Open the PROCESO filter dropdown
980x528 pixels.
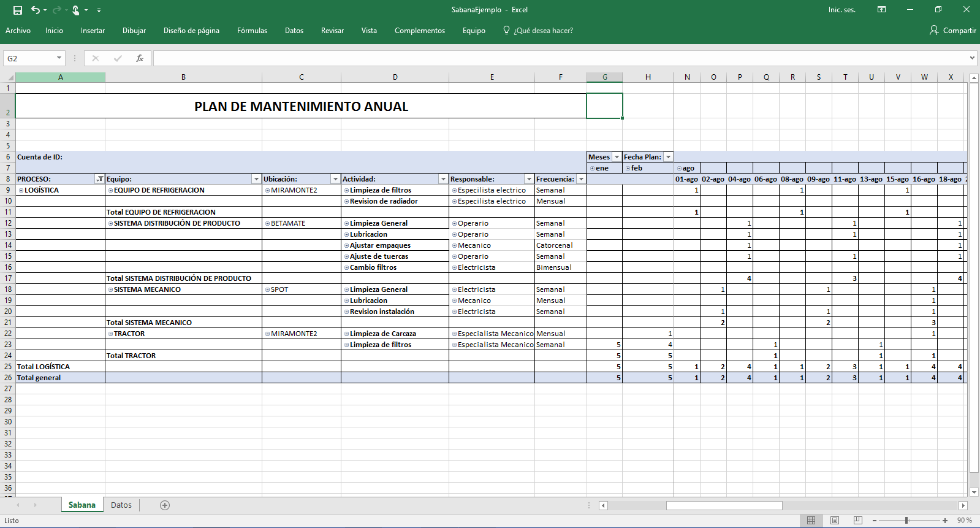(99, 179)
